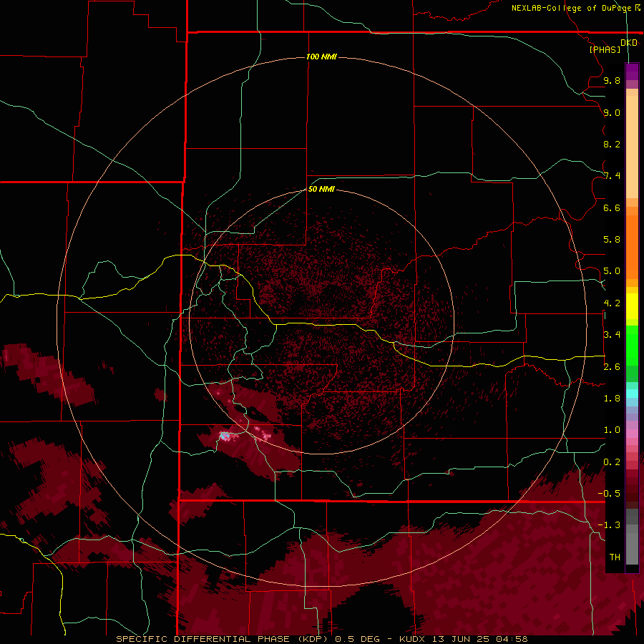This screenshot has width=644, height=644.
Task: Click the 7.4 value on the legend
Action: (612, 176)
